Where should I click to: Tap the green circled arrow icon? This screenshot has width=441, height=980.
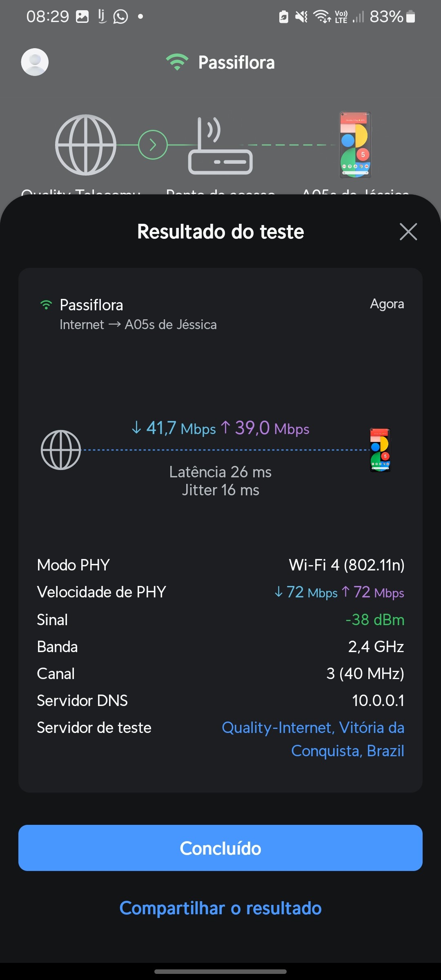[153, 145]
